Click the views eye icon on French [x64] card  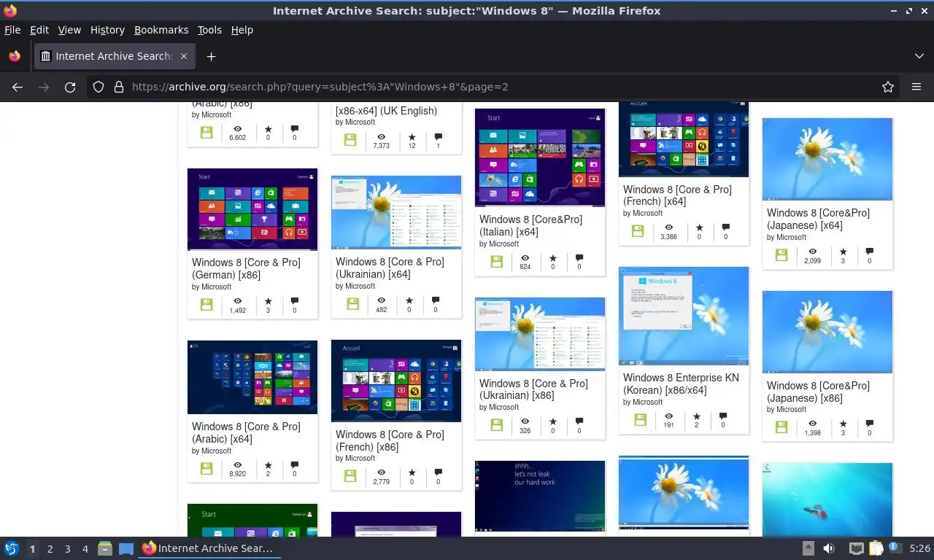(668, 227)
